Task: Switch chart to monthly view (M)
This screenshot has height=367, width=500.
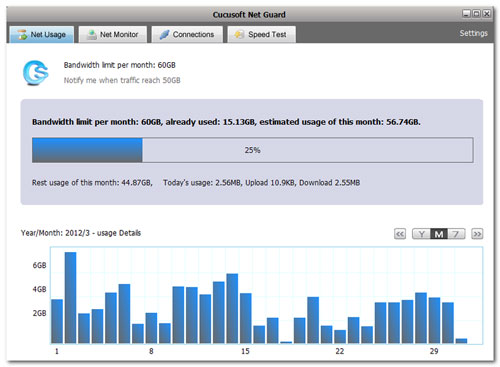Action: (x=439, y=234)
